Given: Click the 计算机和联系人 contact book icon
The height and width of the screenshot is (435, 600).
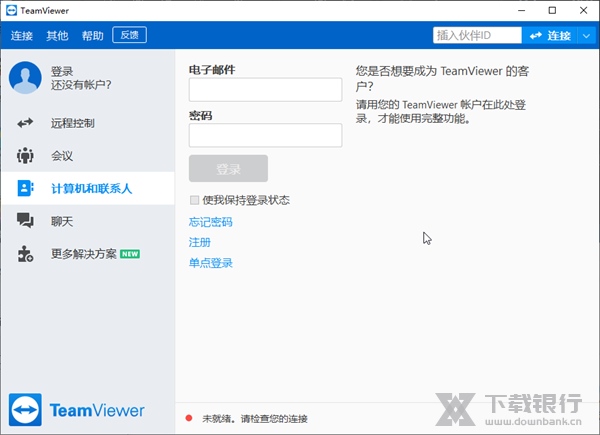Looking at the screenshot, I should [25, 188].
